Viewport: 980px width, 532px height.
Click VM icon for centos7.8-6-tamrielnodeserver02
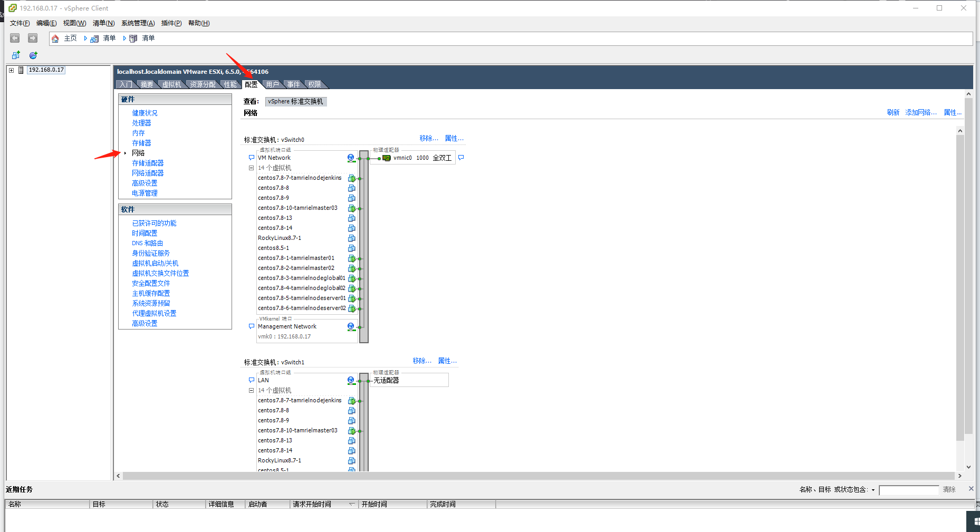[352, 308]
